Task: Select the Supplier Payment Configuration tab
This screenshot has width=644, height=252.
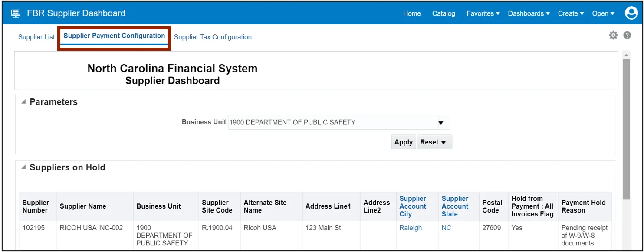Action: click(114, 36)
